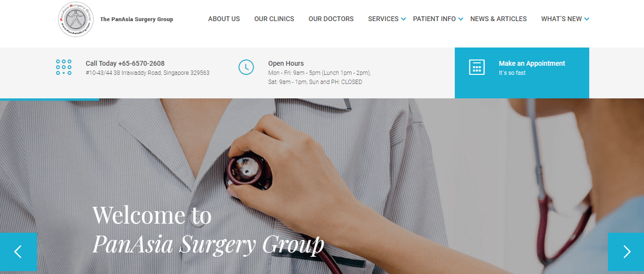The width and height of the screenshot is (644, 274).
Task: Click the dotted phone keypad icon
Action: coord(64,67)
